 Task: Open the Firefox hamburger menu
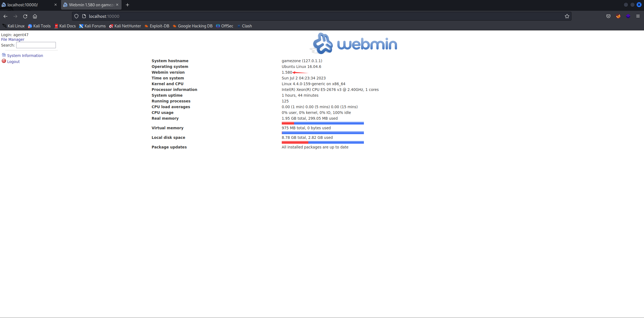coord(638,16)
